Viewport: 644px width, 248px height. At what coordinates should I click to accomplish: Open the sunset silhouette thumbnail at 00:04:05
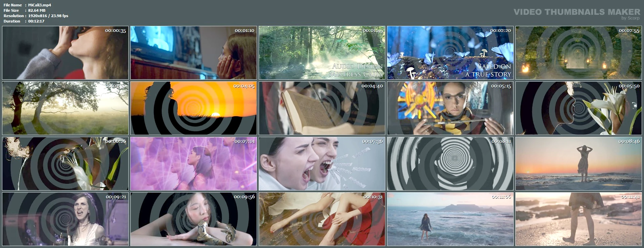(x=194, y=108)
